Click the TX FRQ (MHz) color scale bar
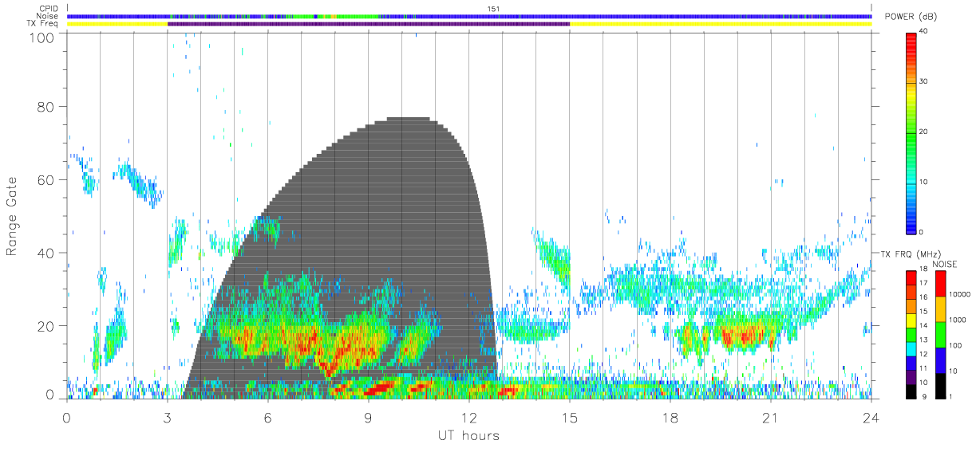 pyautogui.click(x=911, y=333)
